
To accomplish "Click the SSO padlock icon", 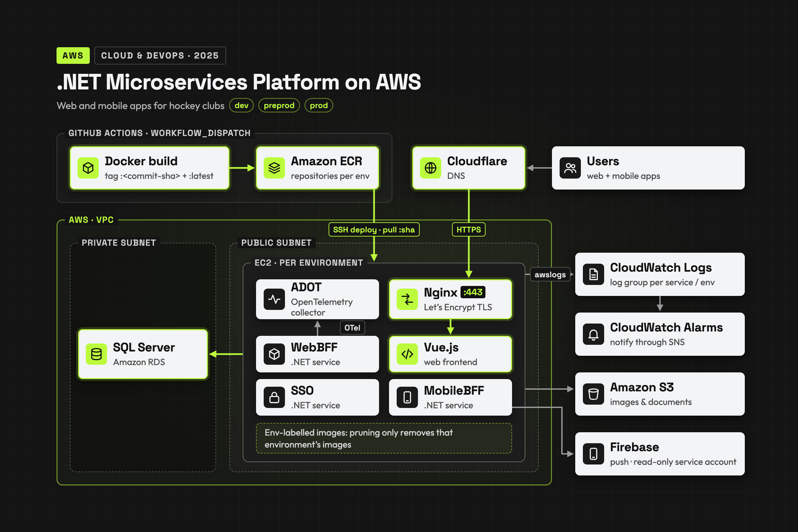I will click(x=274, y=397).
